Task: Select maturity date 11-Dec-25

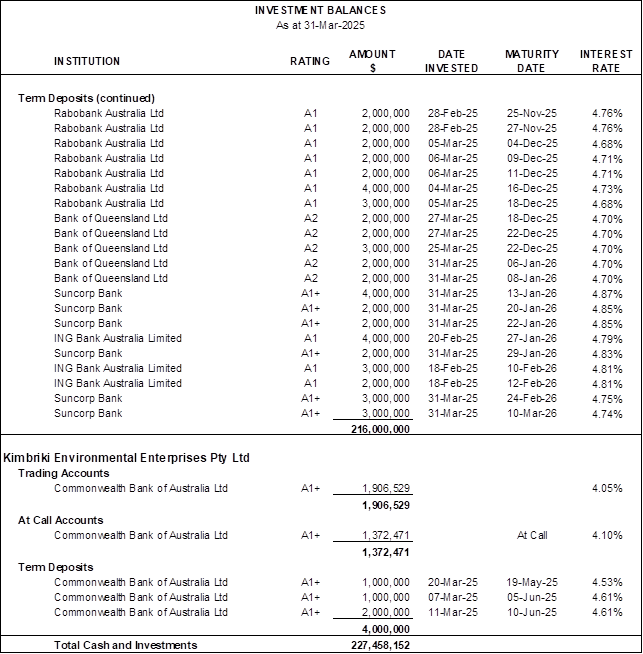Action: click(532, 174)
